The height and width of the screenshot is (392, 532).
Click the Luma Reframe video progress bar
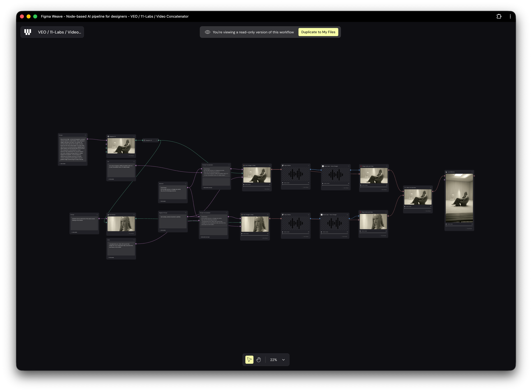(x=459, y=226)
